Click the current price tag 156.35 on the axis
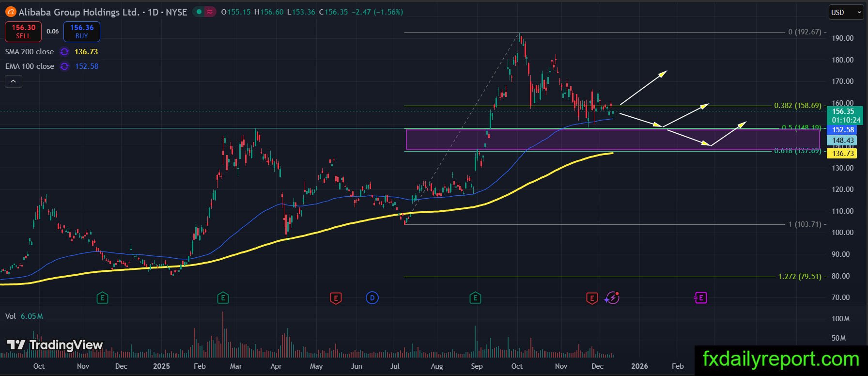The height and width of the screenshot is (376, 868). [x=845, y=115]
